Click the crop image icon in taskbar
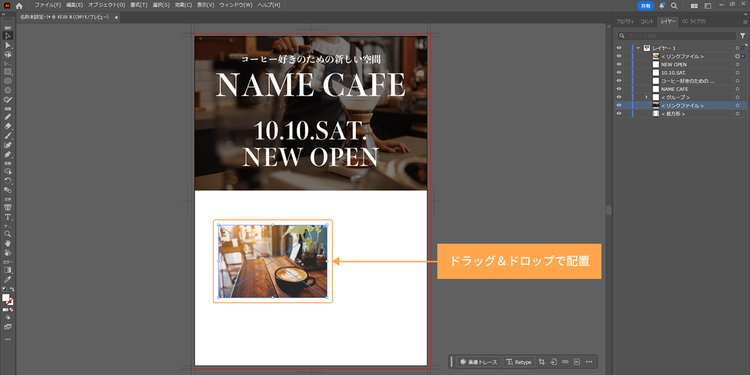This screenshot has width=750, height=375. [x=542, y=362]
